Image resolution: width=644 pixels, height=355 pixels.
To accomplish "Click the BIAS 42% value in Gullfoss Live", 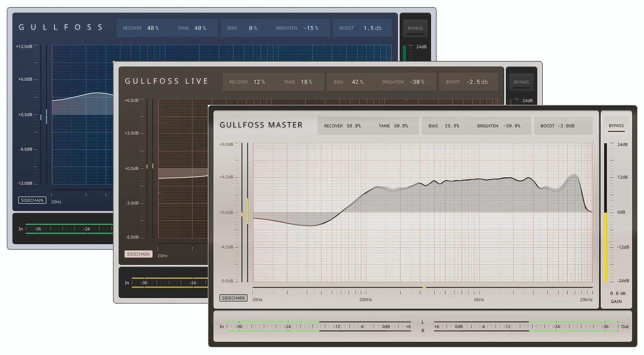I will point(357,82).
